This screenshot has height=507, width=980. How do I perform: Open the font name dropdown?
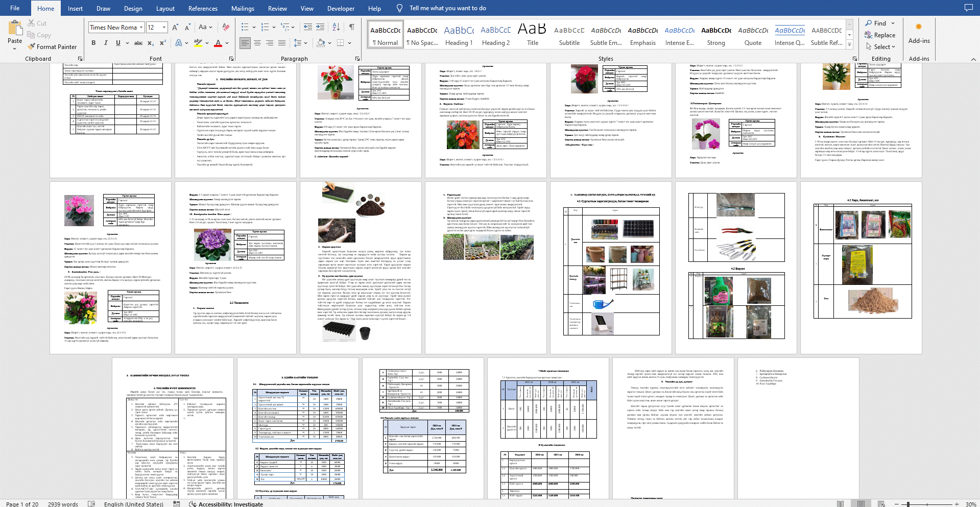(x=141, y=27)
